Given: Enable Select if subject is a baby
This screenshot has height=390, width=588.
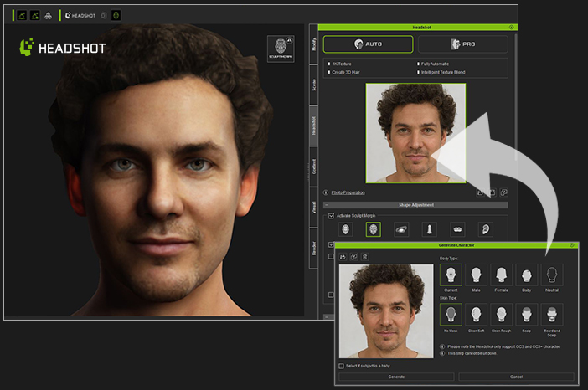Looking at the screenshot, I should pos(342,366).
